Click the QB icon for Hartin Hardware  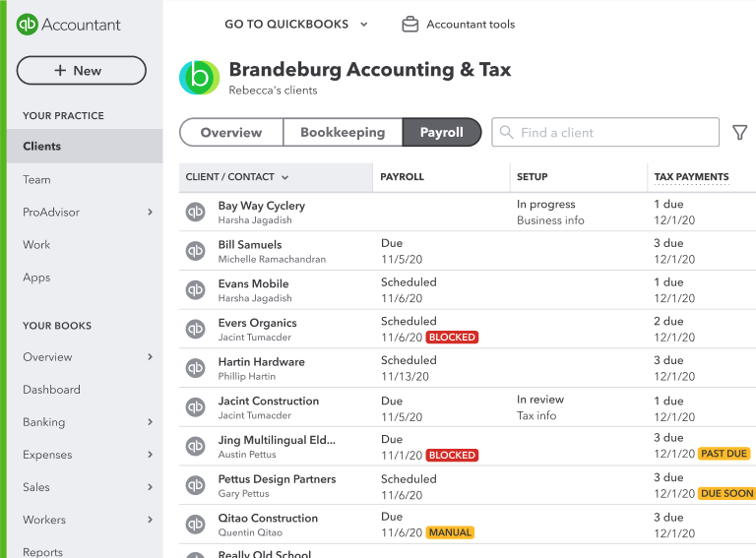tap(195, 368)
